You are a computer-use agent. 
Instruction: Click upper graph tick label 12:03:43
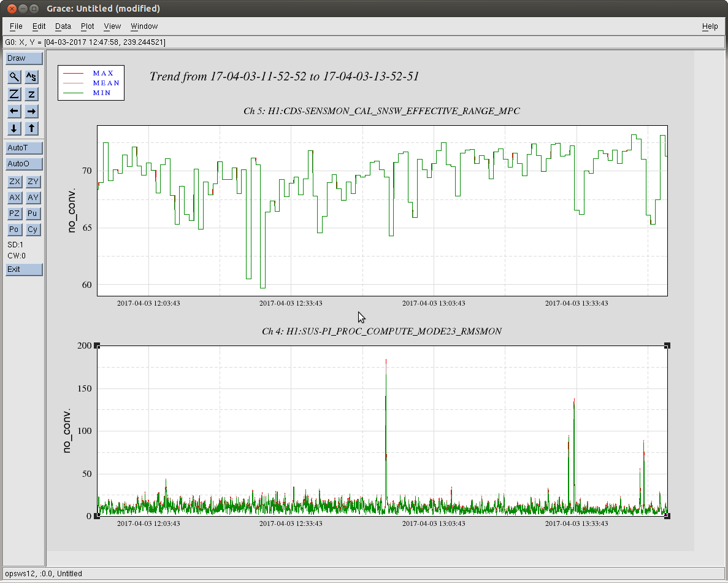(148, 303)
